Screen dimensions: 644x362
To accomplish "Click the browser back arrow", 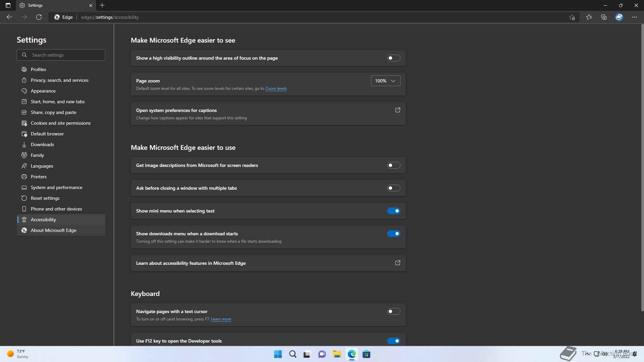I will click(9, 17).
